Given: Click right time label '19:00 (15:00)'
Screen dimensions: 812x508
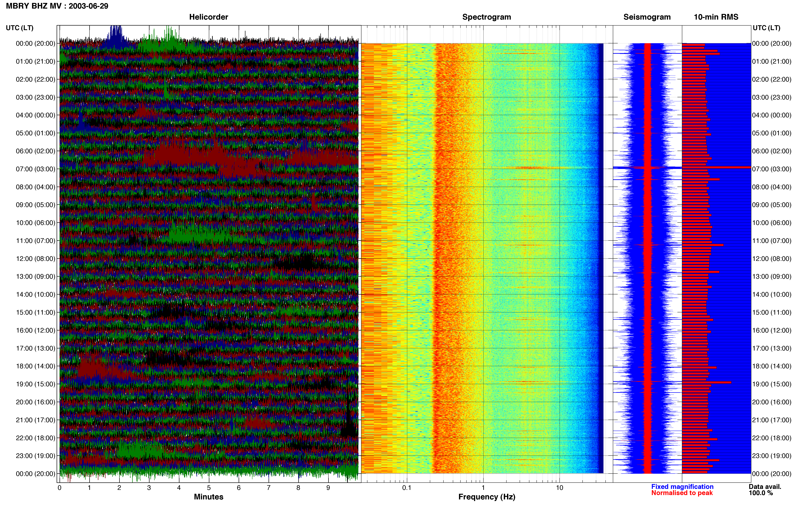Looking at the screenshot, I should tap(772, 384).
